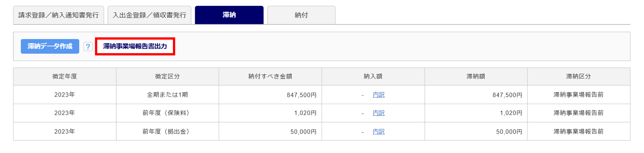Switch to the 入出金登録／領収書発行 tab
The height and width of the screenshot is (153, 644).
coord(149,15)
